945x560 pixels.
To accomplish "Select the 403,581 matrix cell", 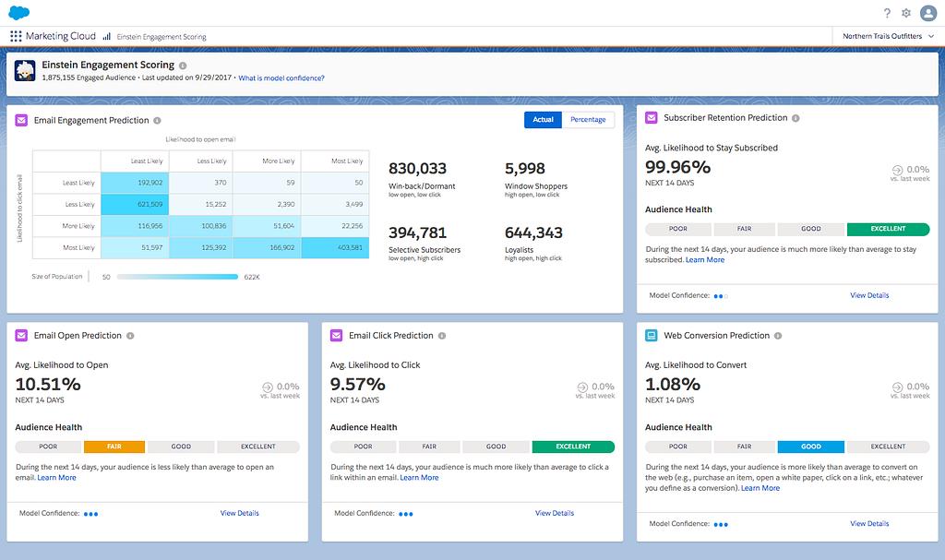I will (x=335, y=247).
